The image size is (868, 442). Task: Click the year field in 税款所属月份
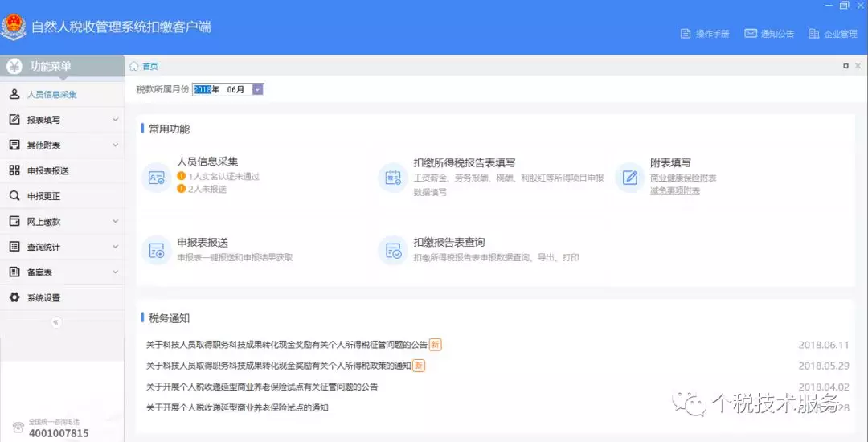202,90
